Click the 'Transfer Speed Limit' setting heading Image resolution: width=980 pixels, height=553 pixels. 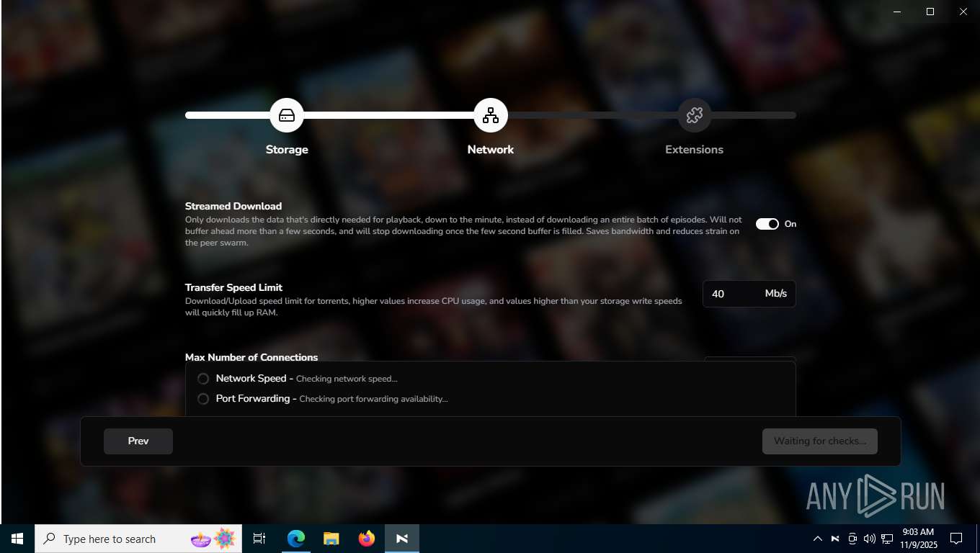[x=233, y=287]
